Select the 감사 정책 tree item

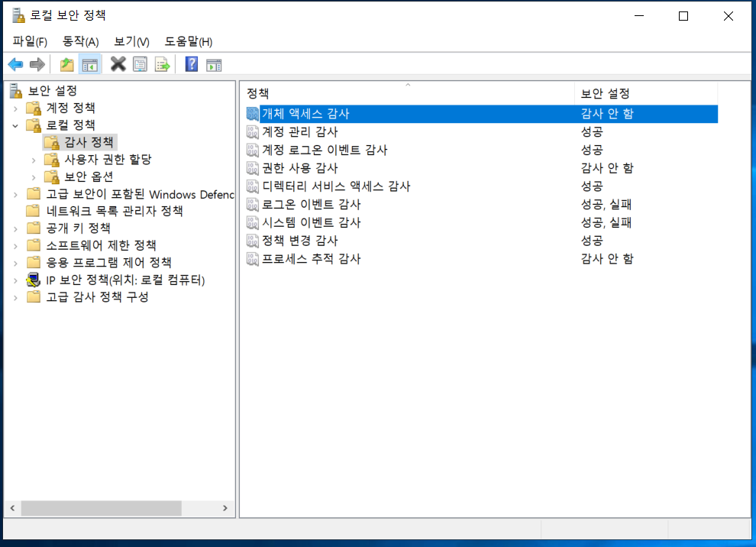click(x=89, y=142)
